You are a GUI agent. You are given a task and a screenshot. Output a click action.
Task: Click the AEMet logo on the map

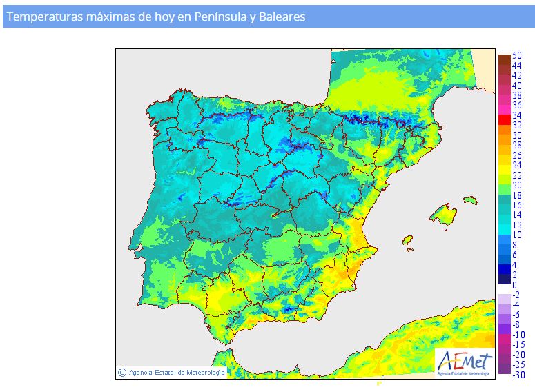click(465, 362)
